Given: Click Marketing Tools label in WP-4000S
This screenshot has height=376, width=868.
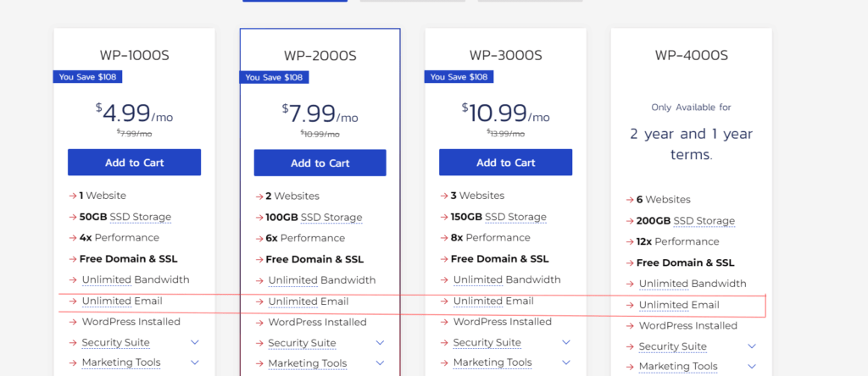Looking at the screenshot, I should 678,367.
